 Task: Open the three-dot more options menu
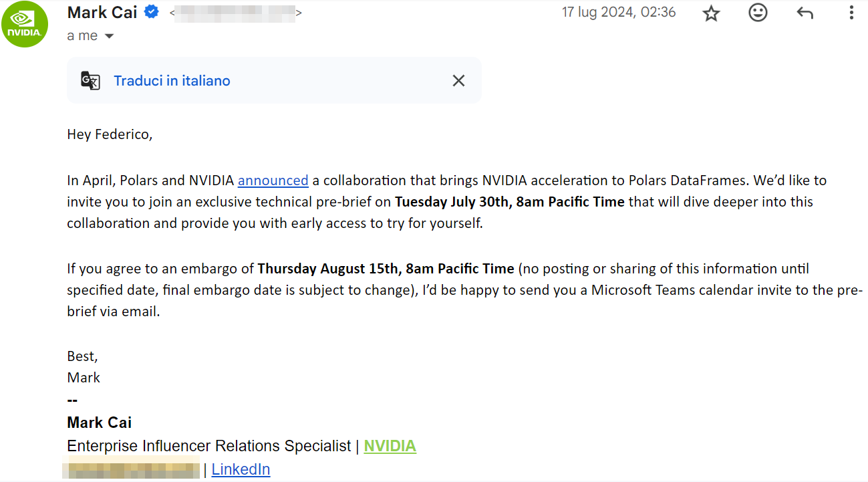(851, 13)
